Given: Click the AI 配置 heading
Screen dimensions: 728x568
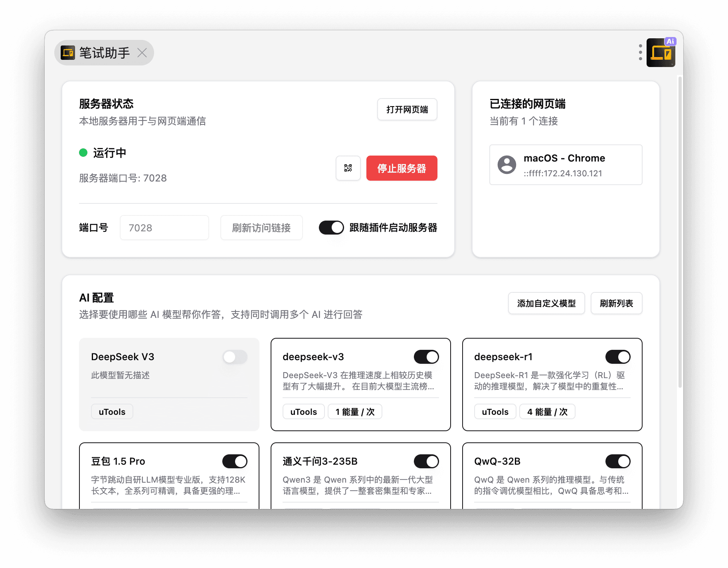Looking at the screenshot, I should point(97,298).
